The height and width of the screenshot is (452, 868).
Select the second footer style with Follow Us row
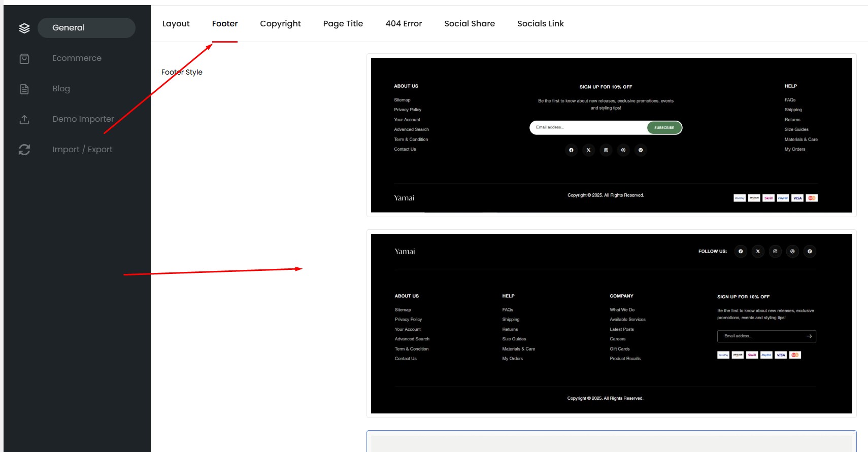(x=611, y=324)
